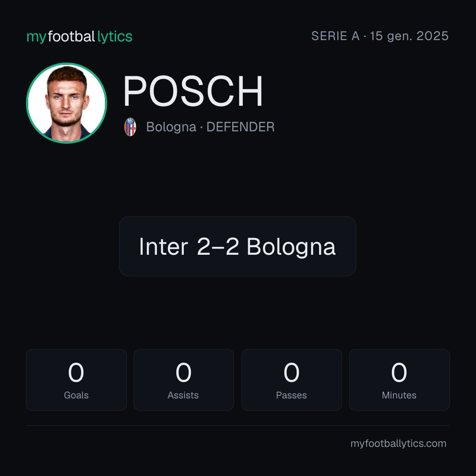
Task: Select the Minutes stat card
Action: pos(399,380)
